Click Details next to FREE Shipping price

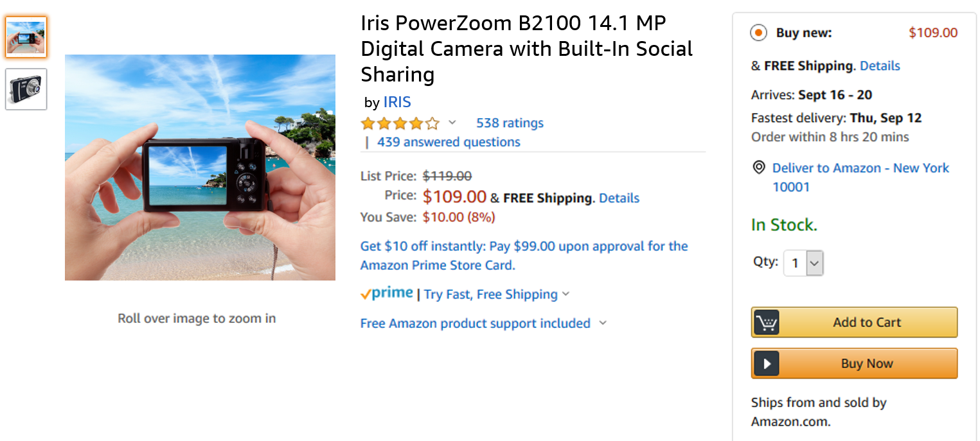pos(619,198)
